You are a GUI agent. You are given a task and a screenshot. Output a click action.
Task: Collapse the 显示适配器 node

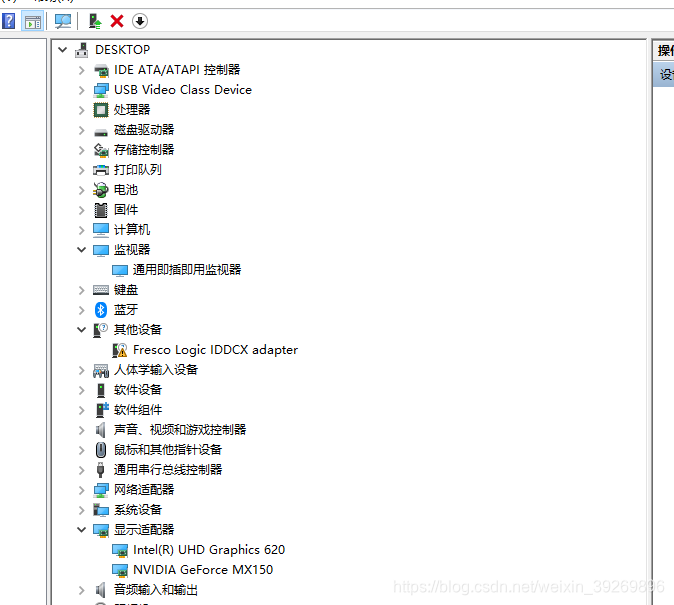click(x=82, y=530)
